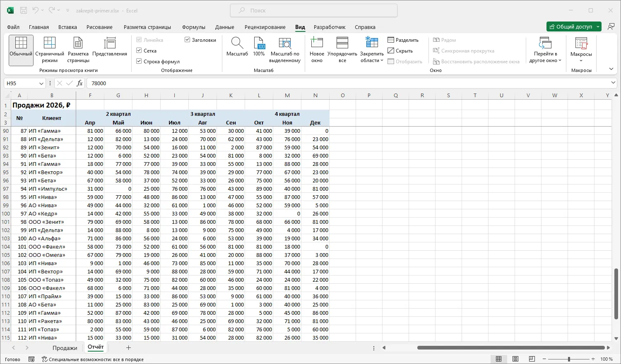Click the undo arrow icon
The height and width of the screenshot is (364, 621).
tap(36, 10)
